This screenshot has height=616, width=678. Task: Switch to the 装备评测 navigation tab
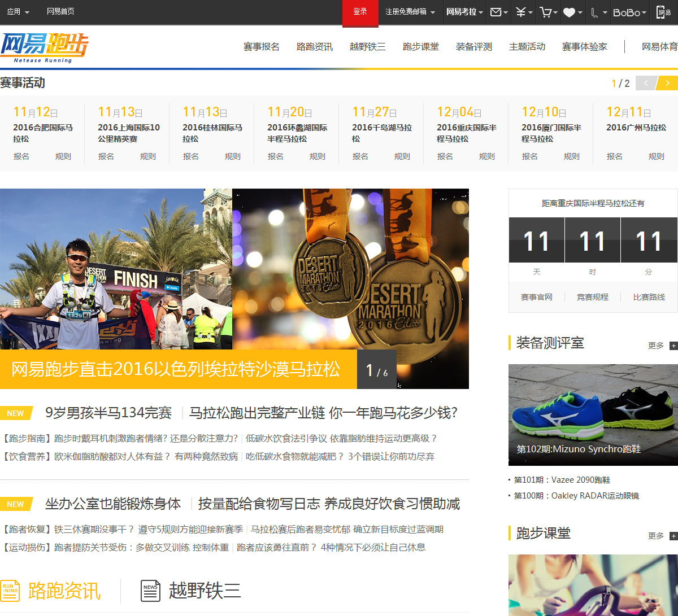pyautogui.click(x=473, y=47)
